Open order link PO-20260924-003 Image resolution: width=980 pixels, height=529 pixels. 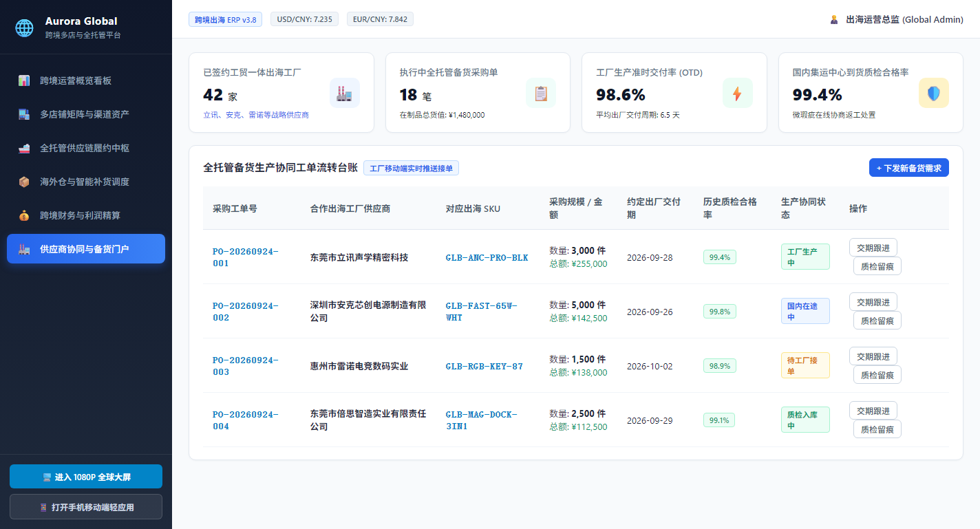pyautogui.click(x=246, y=366)
